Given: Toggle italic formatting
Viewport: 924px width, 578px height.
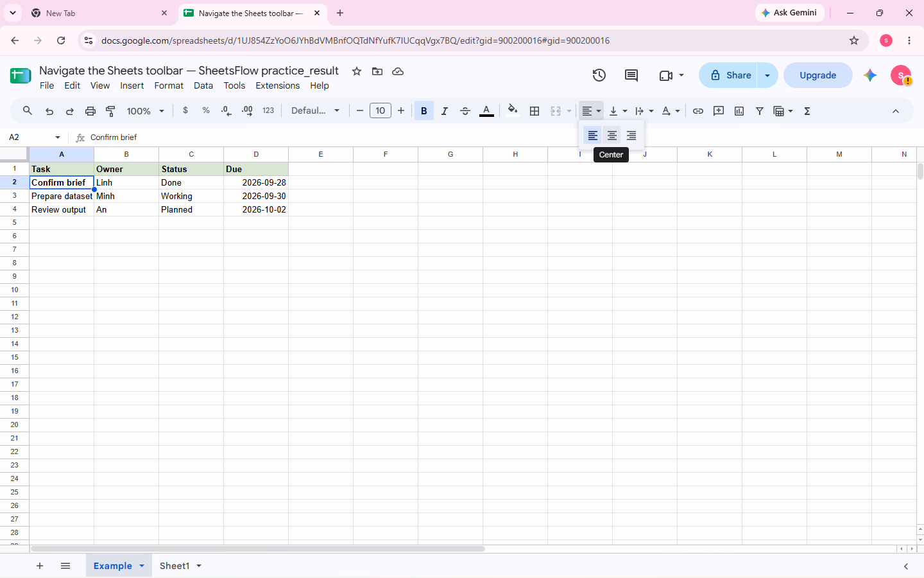Looking at the screenshot, I should click(x=445, y=111).
